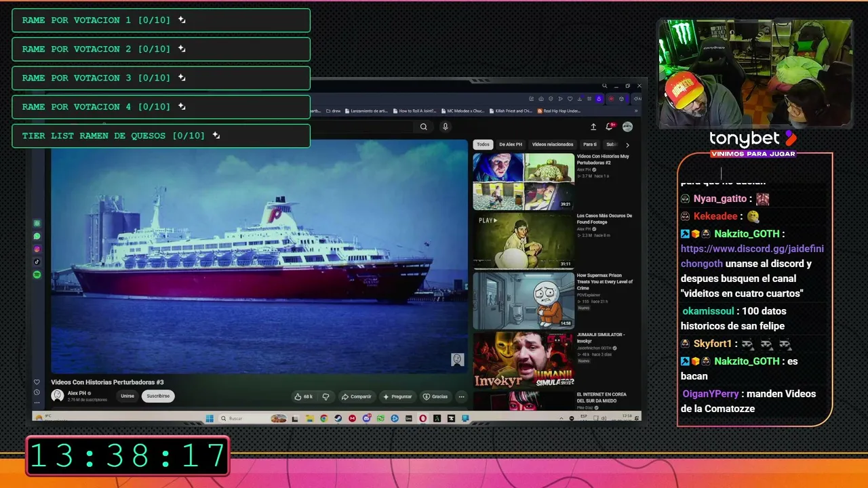The width and height of the screenshot is (868, 488).
Task: Click sparkle icon on RAME POR VOTACION 4
Action: point(182,106)
